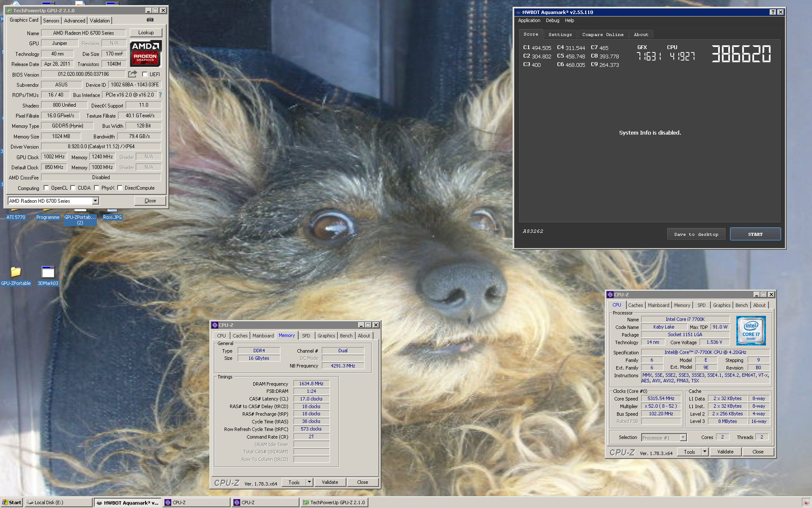Click the Driver Version field in GPU-Z
Image resolution: width=812 pixels, height=508 pixels.
[101, 146]
